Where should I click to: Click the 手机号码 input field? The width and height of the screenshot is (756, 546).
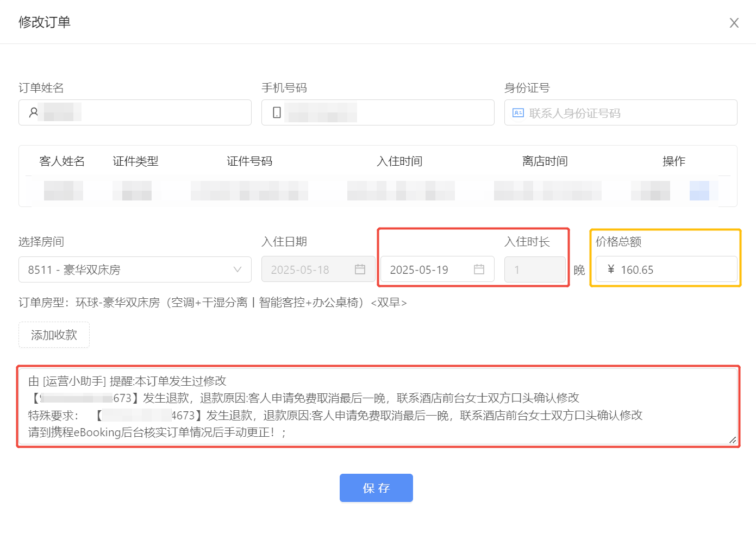coord(378,112)
